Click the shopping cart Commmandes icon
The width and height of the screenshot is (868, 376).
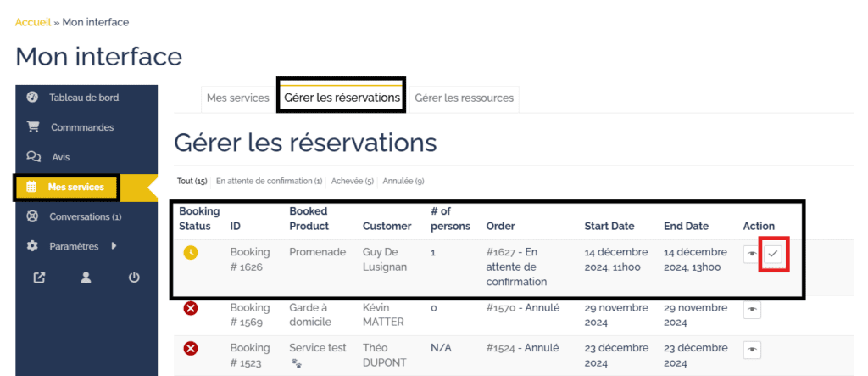33,127
